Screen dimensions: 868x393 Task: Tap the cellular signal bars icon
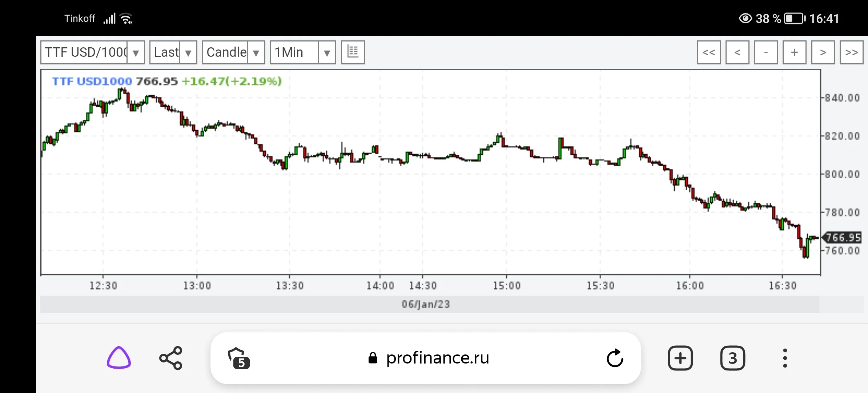(x=109, y=18)
